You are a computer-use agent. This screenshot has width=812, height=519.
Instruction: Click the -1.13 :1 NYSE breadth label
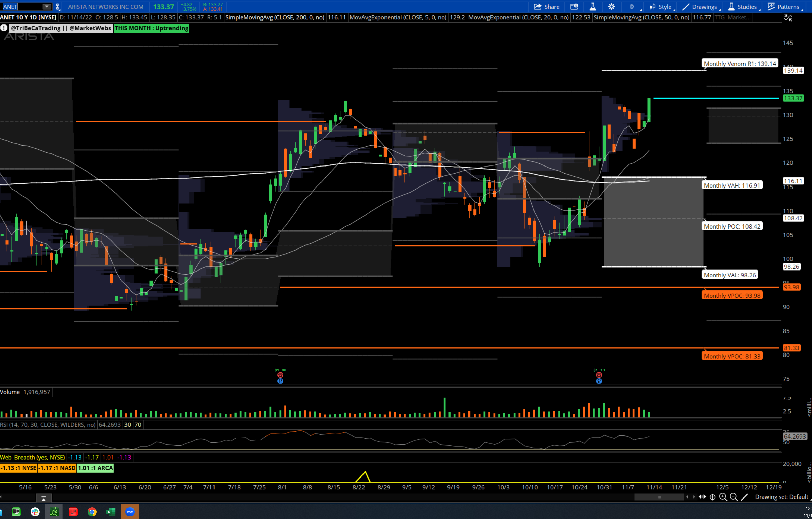click(18, 468)
